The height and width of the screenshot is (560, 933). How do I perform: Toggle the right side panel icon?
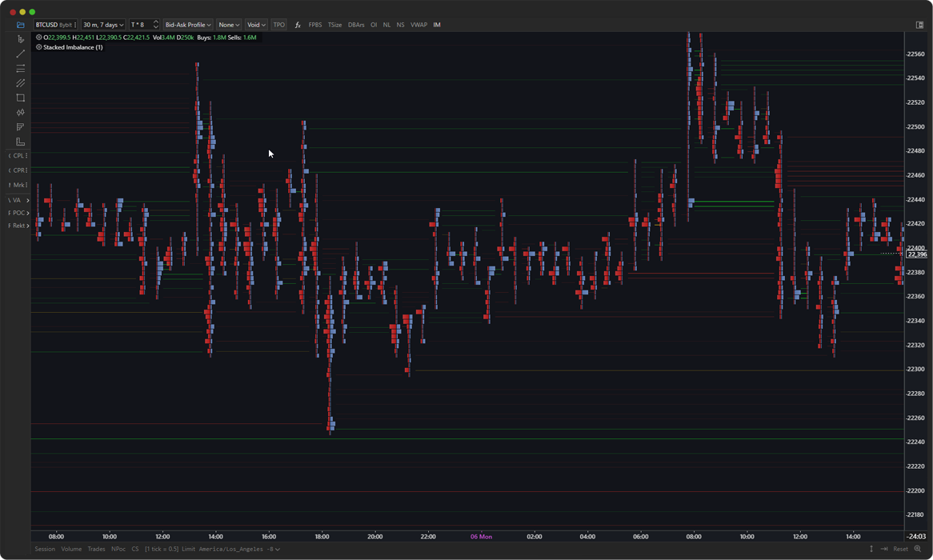(919, 25)
